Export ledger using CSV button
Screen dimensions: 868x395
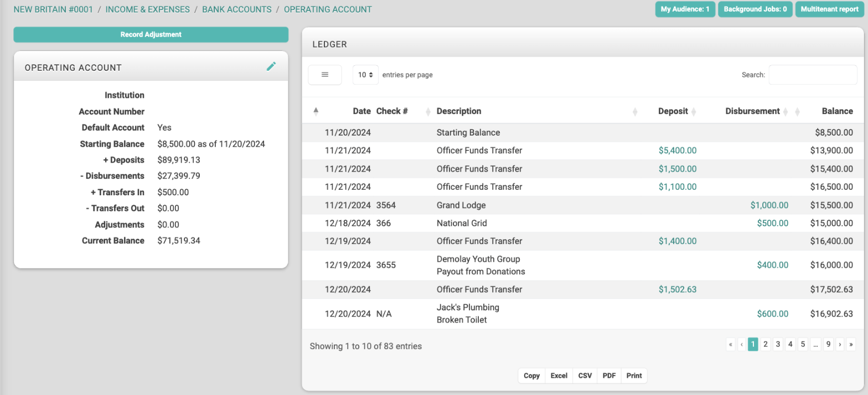point(585,376)
